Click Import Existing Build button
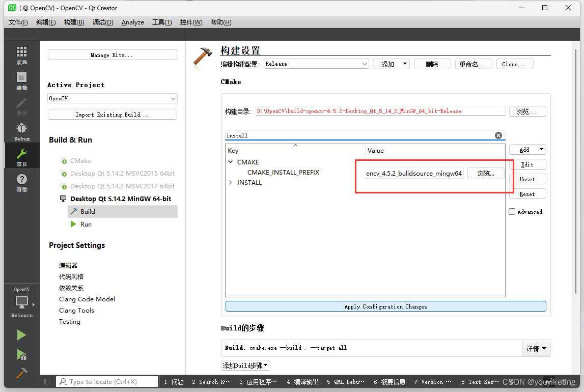584x392 pixels. 113,114
